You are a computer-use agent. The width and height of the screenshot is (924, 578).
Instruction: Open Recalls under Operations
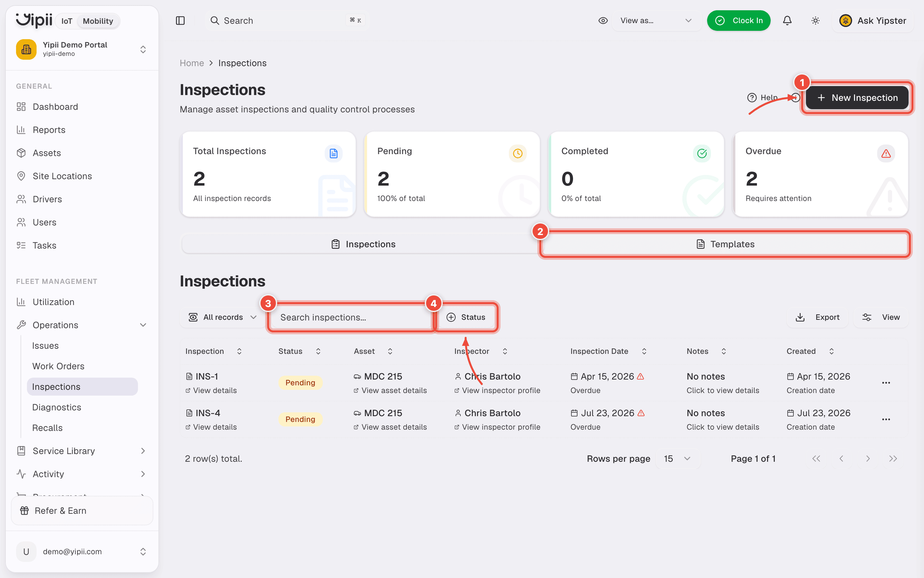point(47,428)
